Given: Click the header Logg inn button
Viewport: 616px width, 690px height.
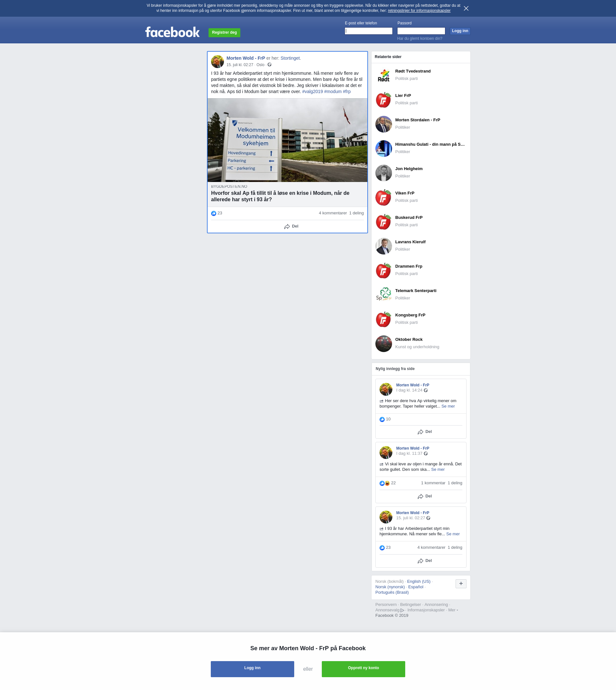Looking at the screenshot, I should 460,31.
